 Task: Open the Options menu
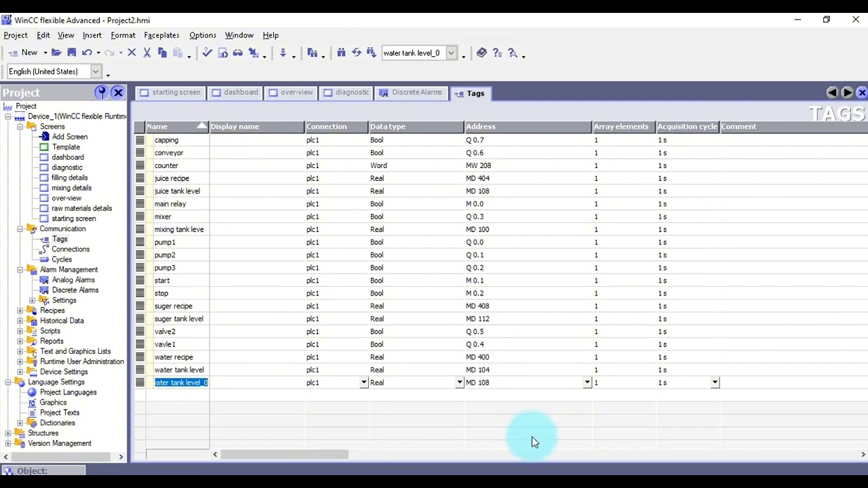coord(203,35)
